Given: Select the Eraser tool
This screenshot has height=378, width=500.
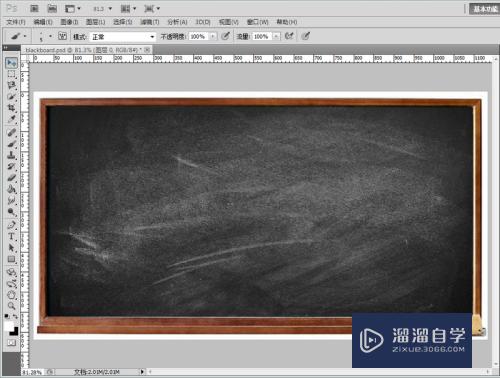Looking at the screenshot, I should (11, 178).
